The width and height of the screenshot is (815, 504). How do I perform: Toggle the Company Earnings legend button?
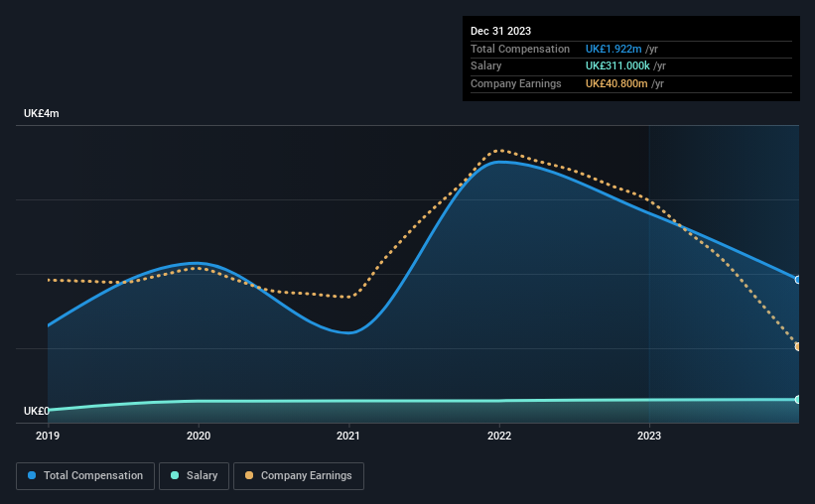[299, 476]
